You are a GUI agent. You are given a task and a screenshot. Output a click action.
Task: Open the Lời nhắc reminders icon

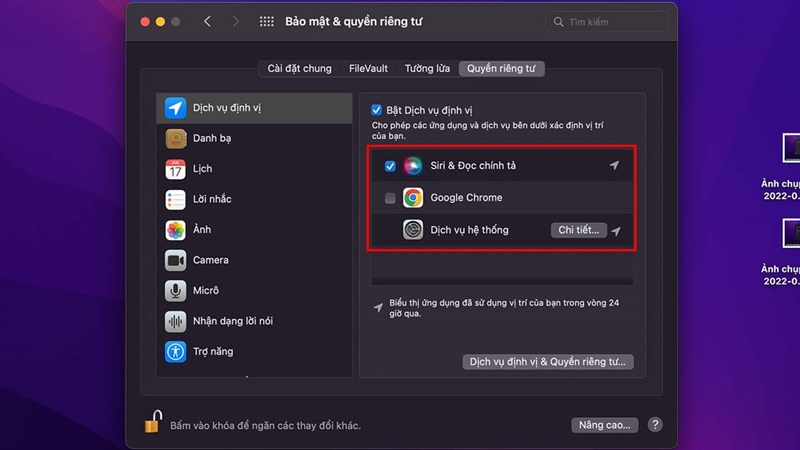(175, 199)
